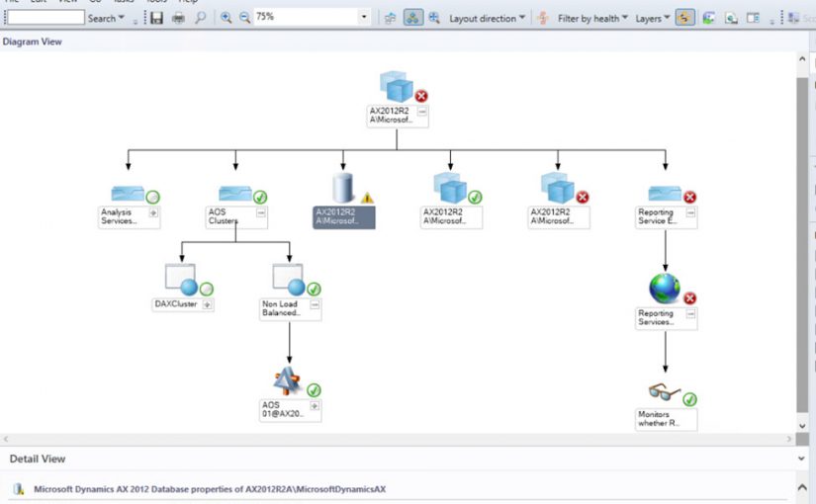Select the highlighted AX2012R2 database label
Image resolution: width=816 pixels, height=504 pixels.
pyautogui.click(x=343, y=216)
